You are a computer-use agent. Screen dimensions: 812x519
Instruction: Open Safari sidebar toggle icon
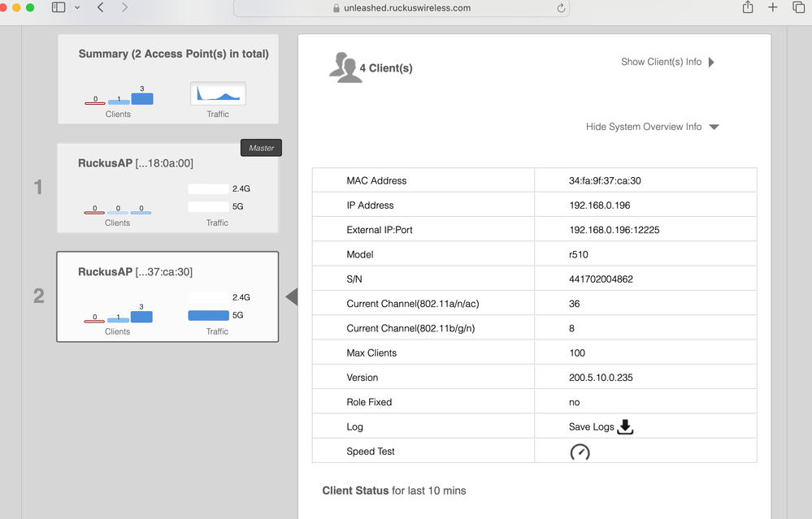pos(59,7)
